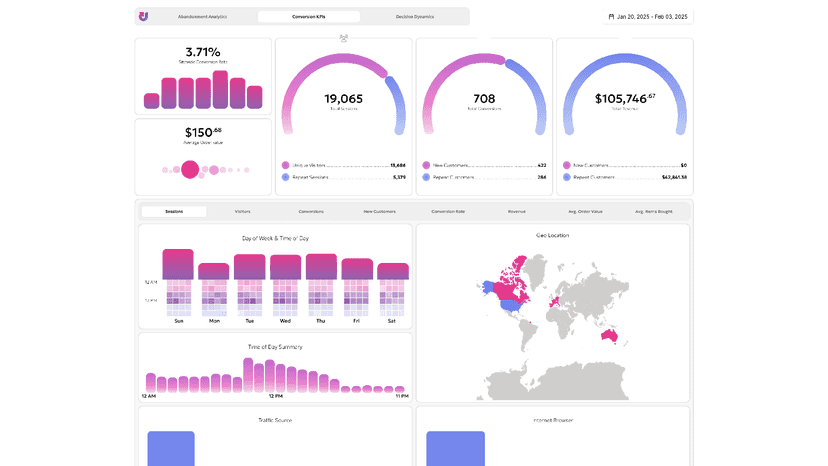The width and height of the screenshot is (828, 466).
Task: Select the Avg. Items Bought metric tab
Action: 654,211
